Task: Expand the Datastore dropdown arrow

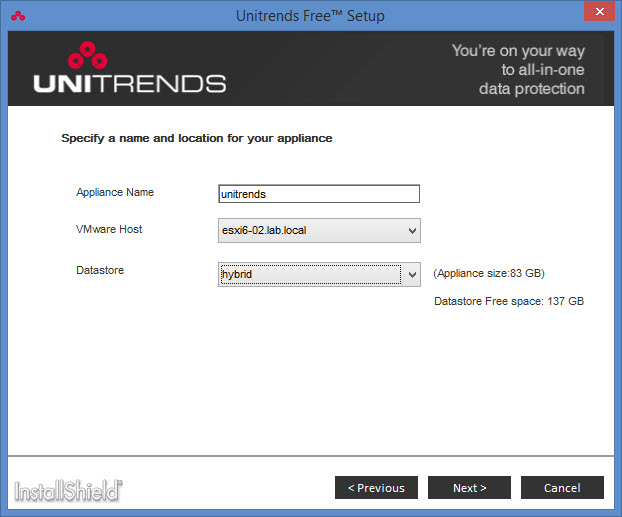Action: pyautogui.click(x=412, y=275)
